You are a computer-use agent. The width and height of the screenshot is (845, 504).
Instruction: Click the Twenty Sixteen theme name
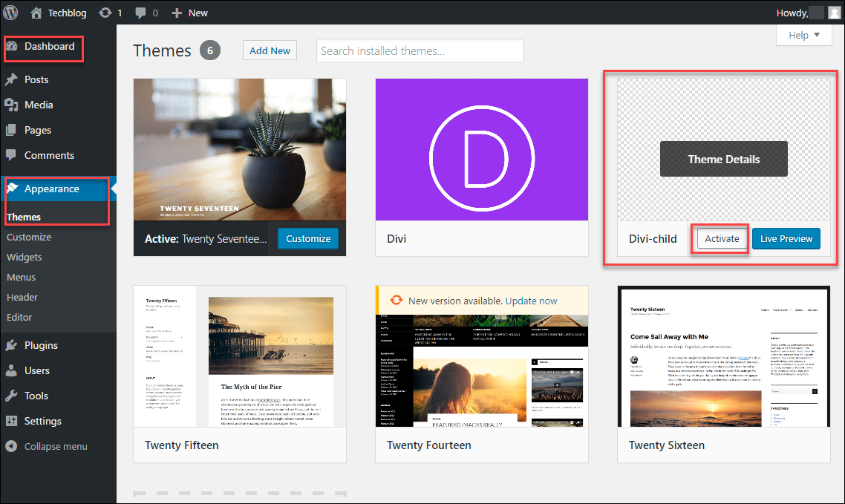(x=667, y=445)
